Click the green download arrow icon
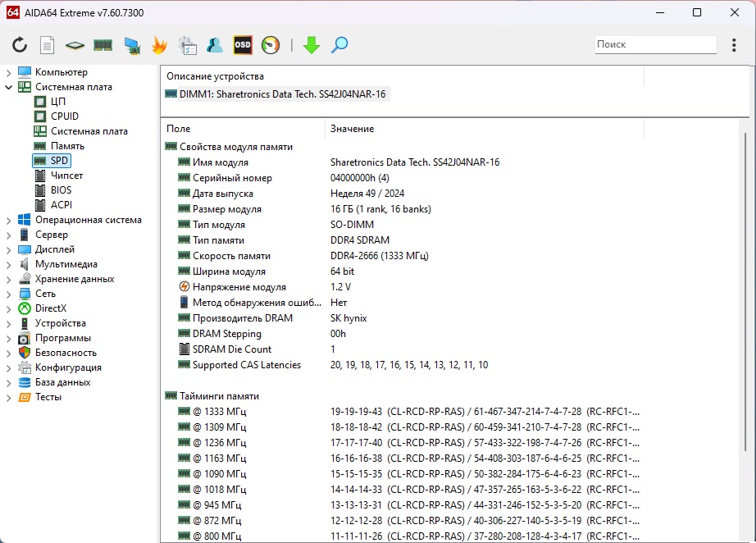756x543 pixels. [312, 45]
